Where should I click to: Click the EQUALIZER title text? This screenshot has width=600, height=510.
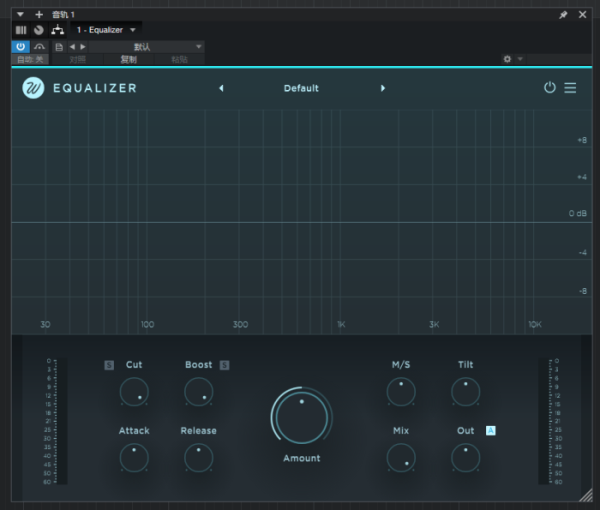(x=95, y=88)
